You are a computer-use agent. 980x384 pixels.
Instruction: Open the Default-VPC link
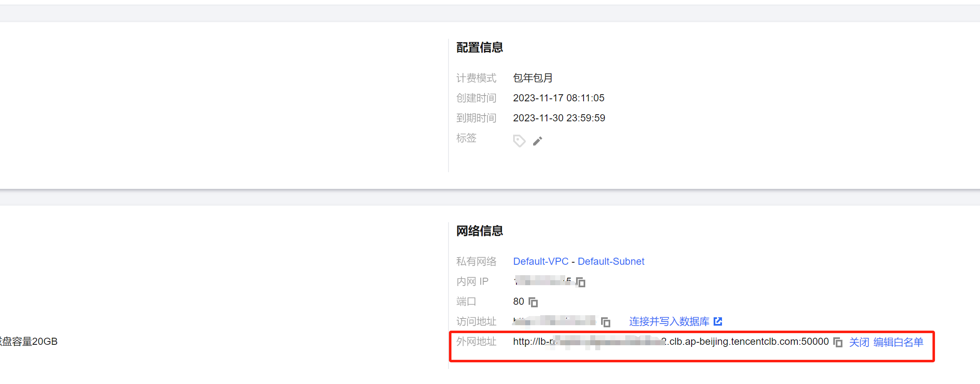coord(541,261)
